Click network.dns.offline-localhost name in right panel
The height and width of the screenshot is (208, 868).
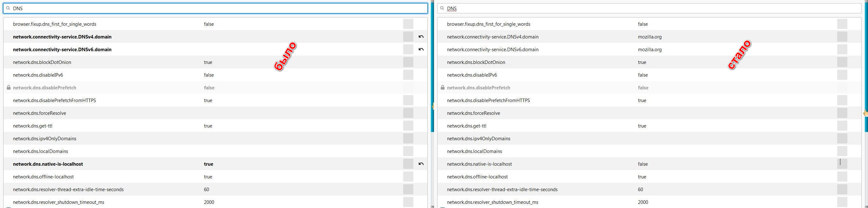click(477, 177)
